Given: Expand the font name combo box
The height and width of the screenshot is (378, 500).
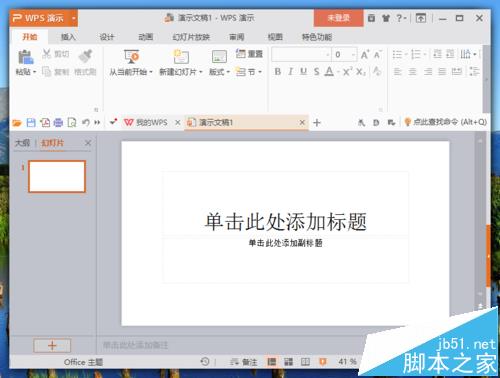Looking at the screenshot, I should pos(328,54).
